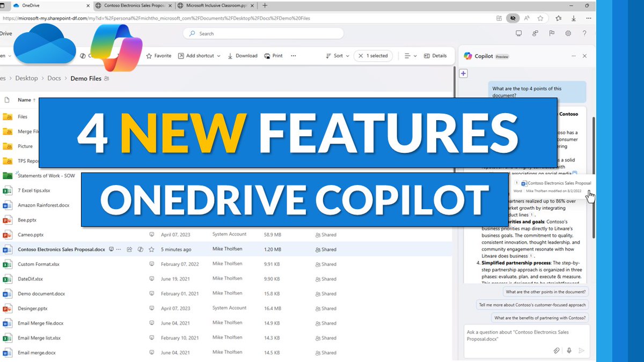The height and width of the screenshot is (362, 644).
Task: Click the comment icon in Email merge.docx row
Action: pos(152,353)
